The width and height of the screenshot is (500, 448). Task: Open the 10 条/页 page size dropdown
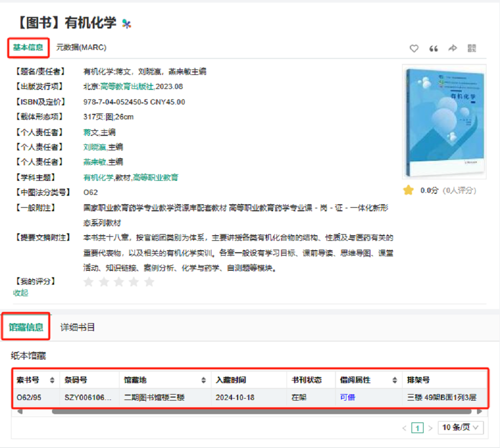click(x=460, y=428)
